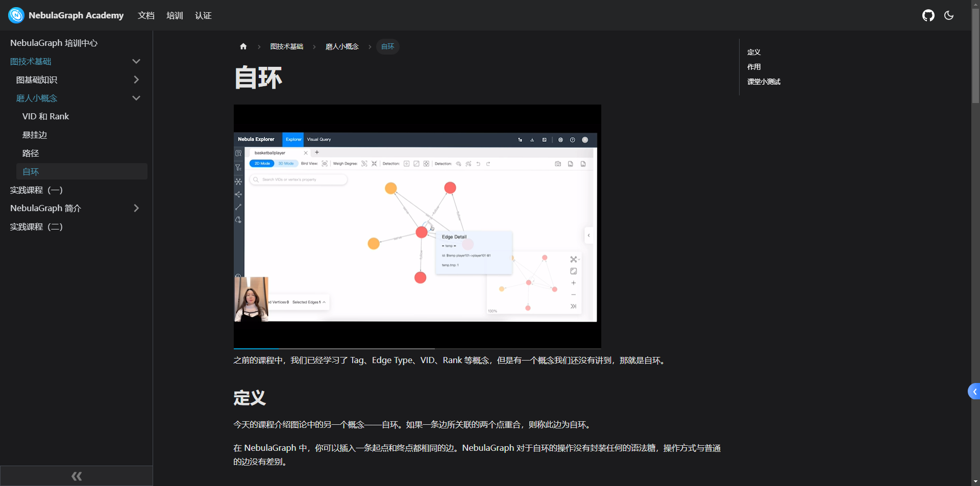Open the 认证 navigation menu
The image size is (980, 486).
pos(203,15)
